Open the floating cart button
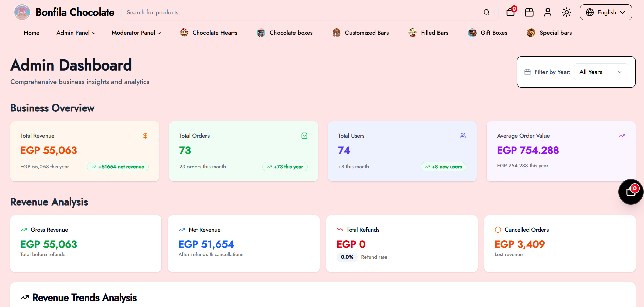Screen dimensions: 644x307 pyautogui.click(x=631, y=192)
